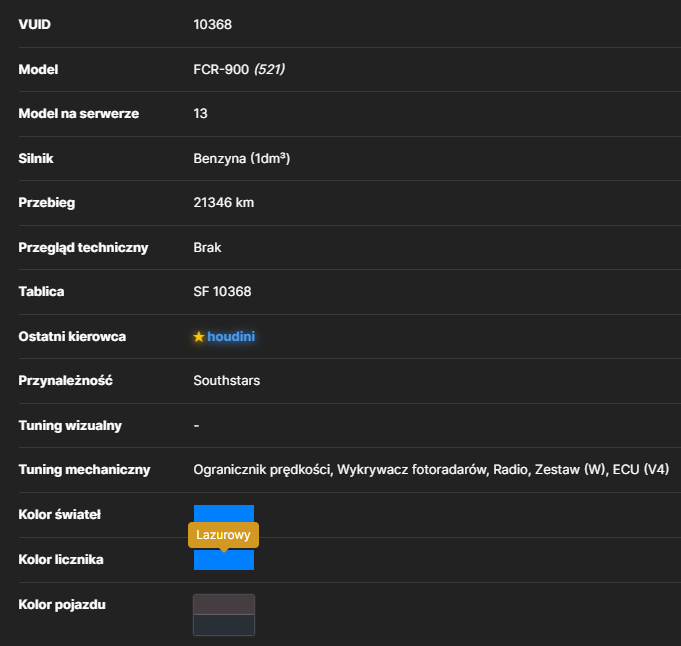Pick the upper Kolor pojazdu swatch
The image size is (681, 646).
(x=224, y=605)
